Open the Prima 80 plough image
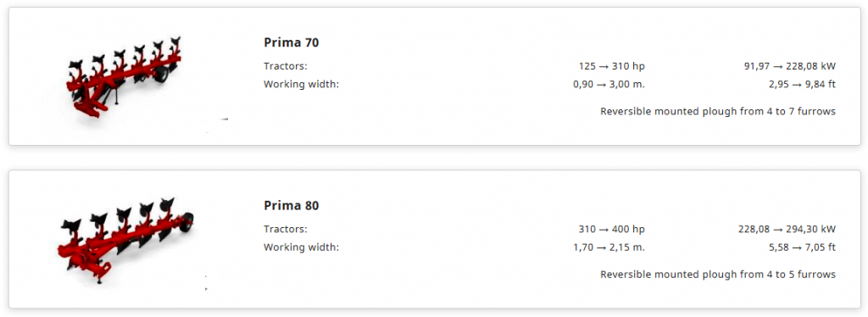This screenshot has height=317, width=868. [125, 240]
